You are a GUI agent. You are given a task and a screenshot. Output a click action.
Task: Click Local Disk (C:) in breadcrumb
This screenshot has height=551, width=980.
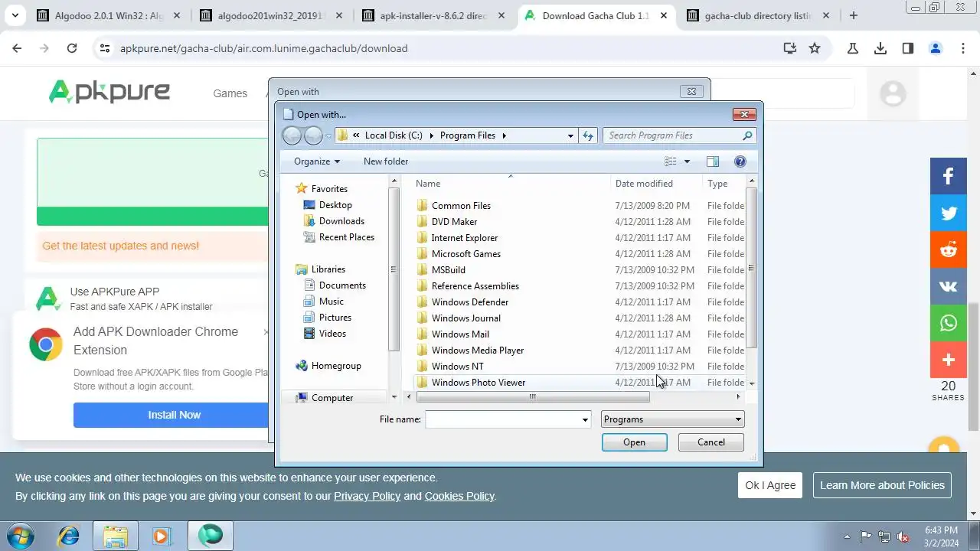[x=394, y=135]
